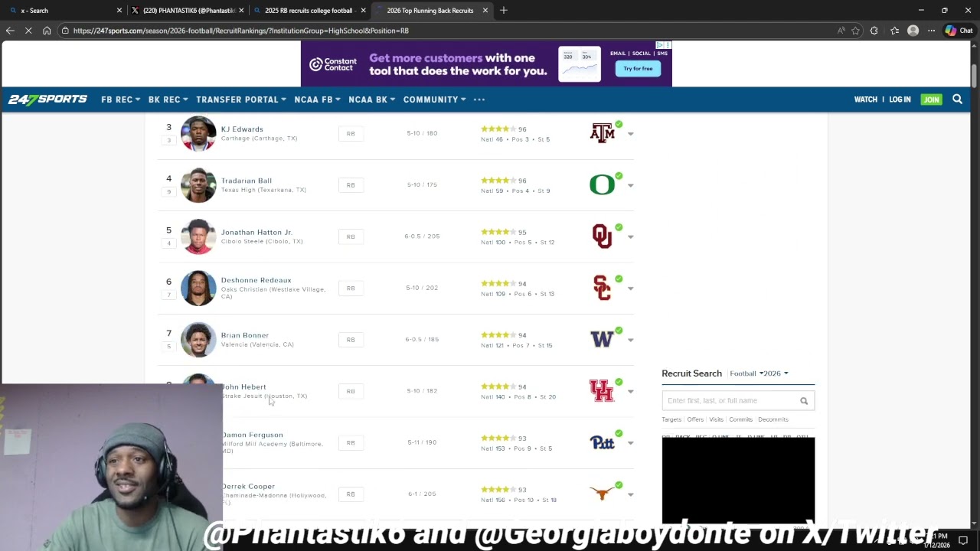Switch to the 'x - Search' tab
The height and width of the screenshot is (551, 980).
pos(65,11)
